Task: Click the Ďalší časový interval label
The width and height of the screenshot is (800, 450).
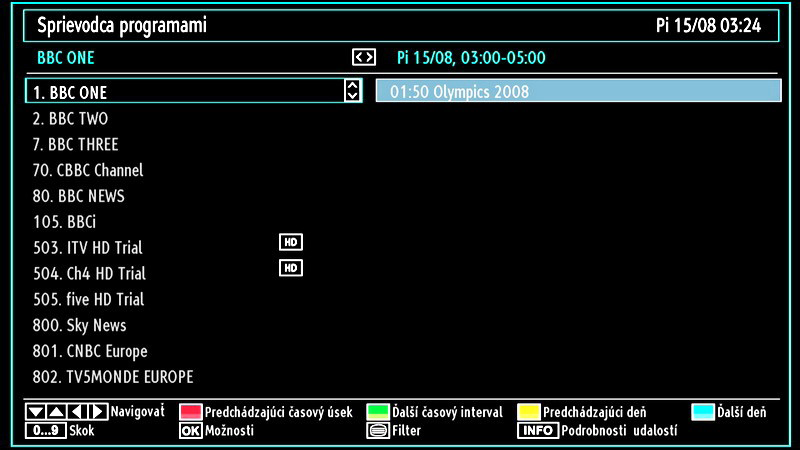Action: coord(447,412)
